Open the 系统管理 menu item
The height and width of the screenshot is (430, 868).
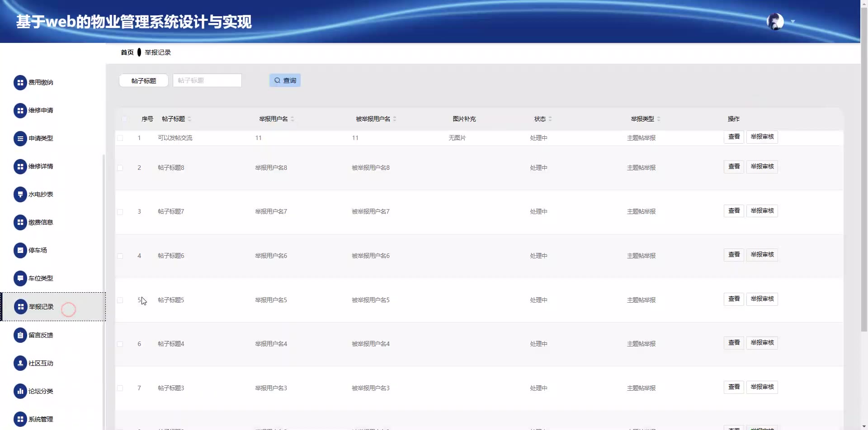[41, 420]
